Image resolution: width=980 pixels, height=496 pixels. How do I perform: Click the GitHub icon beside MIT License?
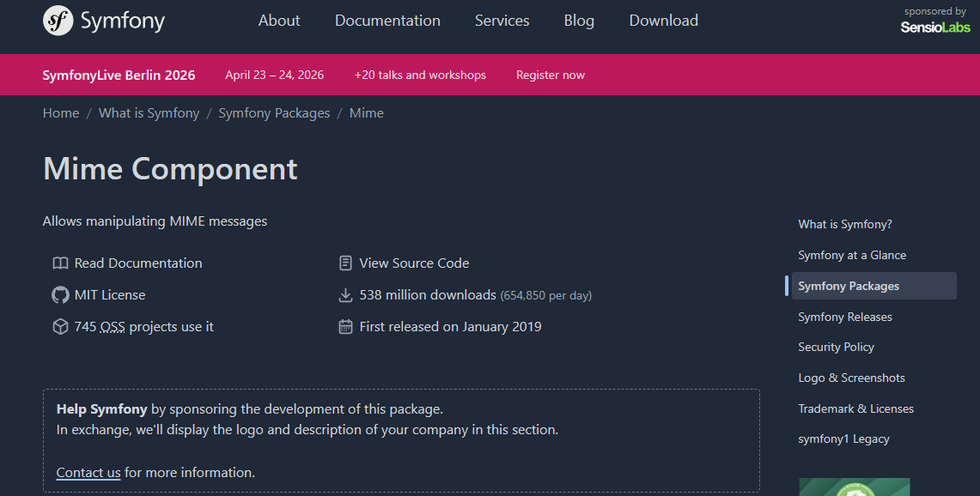coord(60,295)
